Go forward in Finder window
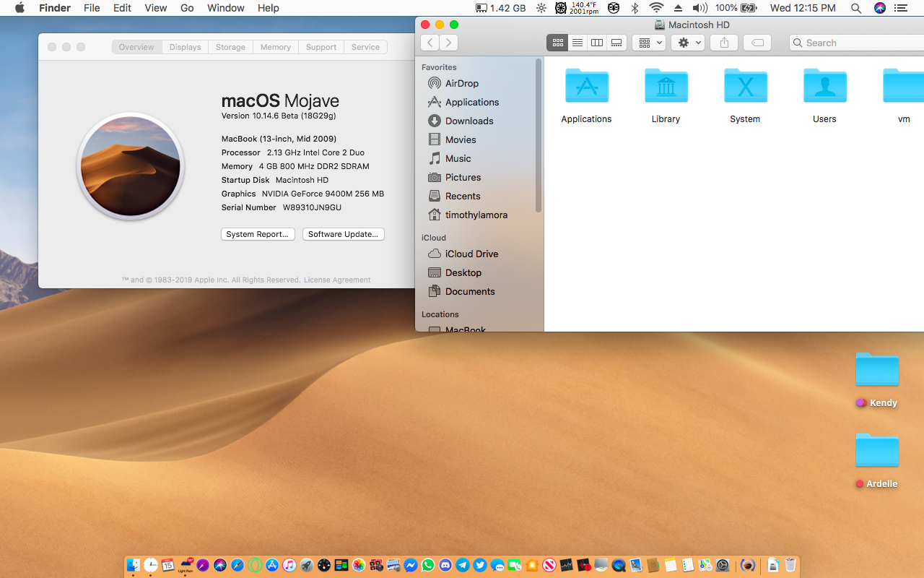924x578 pixels. tap(449, 43)
